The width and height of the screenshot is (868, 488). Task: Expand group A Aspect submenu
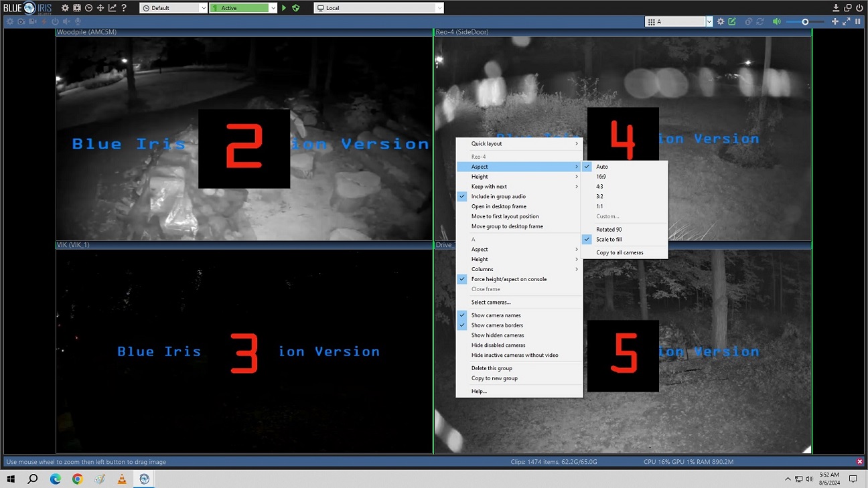pyautogui.click(x=519, y=249)
